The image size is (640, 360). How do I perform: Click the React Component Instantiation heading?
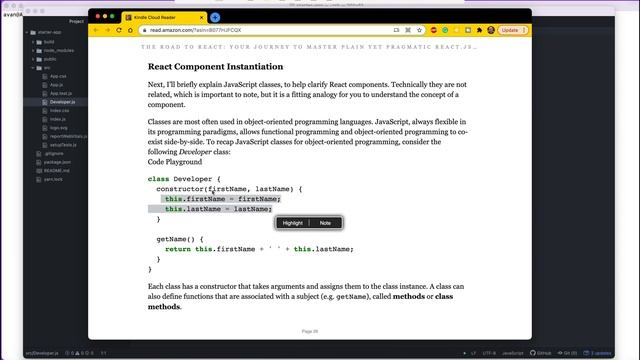coord(215,67)
